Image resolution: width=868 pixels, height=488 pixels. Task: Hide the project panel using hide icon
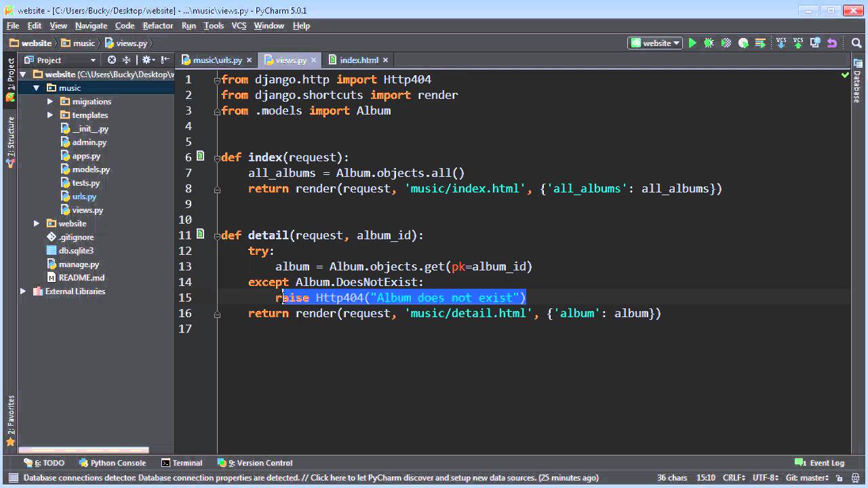coord(165,60)
